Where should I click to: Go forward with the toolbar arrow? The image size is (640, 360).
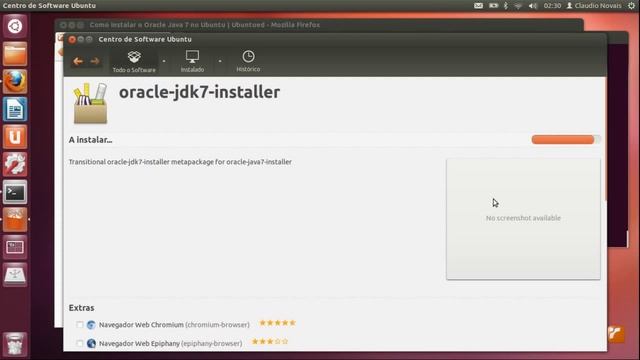(x=95, y=61)
